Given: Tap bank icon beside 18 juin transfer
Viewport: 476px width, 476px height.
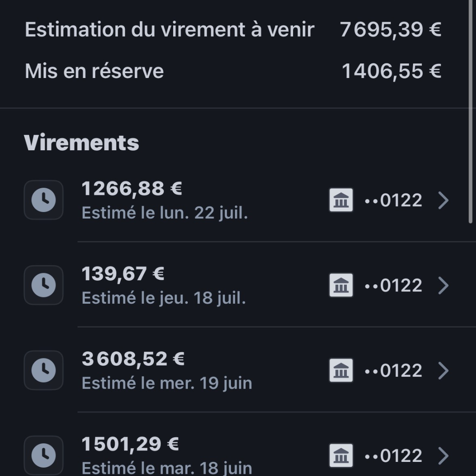Looking at the screenshot, I should click(x=341, y=456).
